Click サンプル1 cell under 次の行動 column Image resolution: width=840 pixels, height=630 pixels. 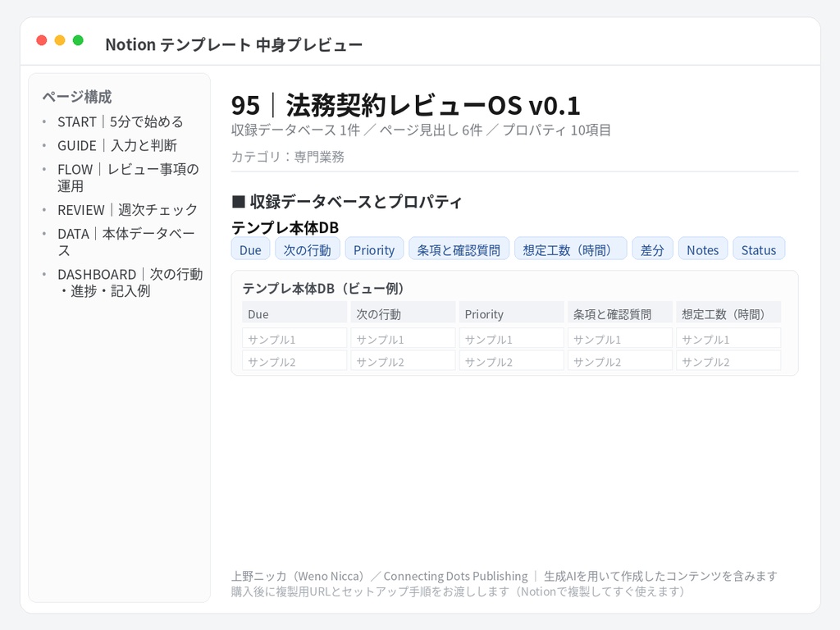click(403, 339)
